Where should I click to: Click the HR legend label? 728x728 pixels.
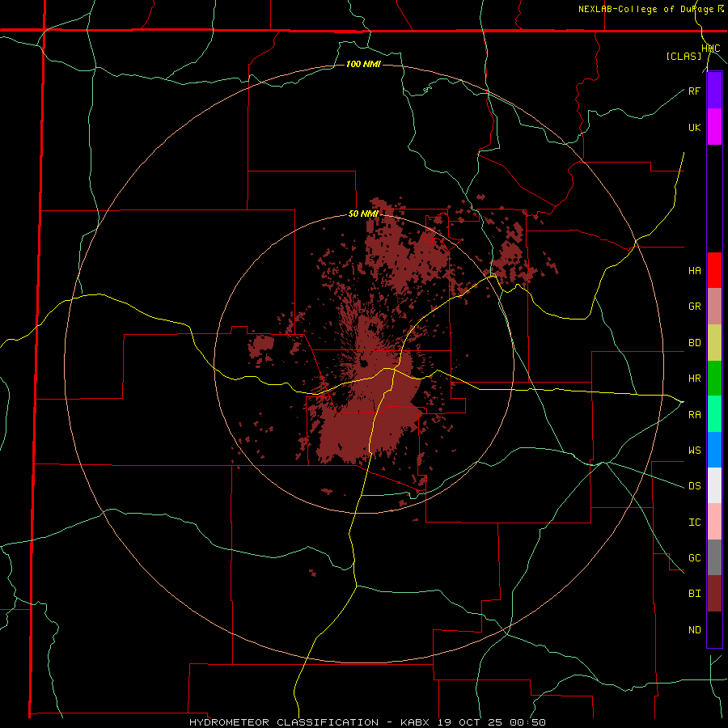[x=694, y=379]
